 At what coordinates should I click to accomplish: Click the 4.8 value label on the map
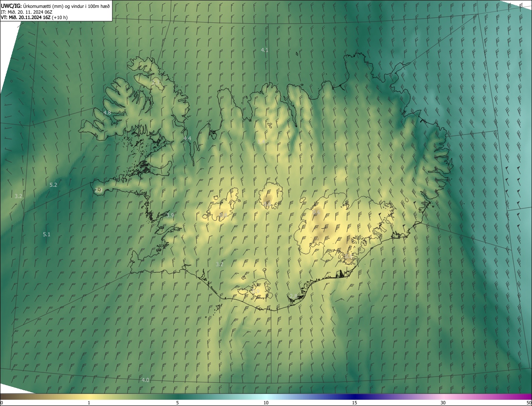pos(107,113)
